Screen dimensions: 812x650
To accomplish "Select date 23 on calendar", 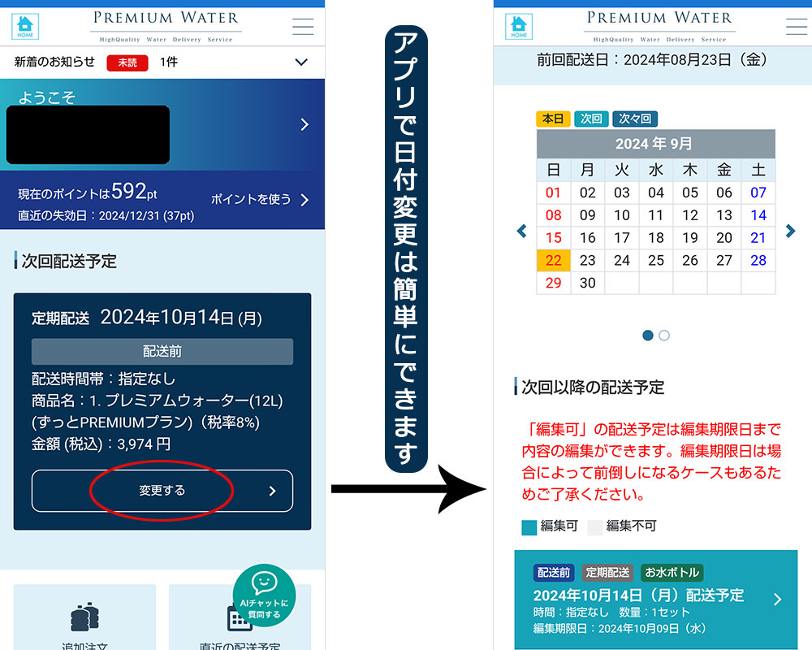I will (x=587, y=260).
